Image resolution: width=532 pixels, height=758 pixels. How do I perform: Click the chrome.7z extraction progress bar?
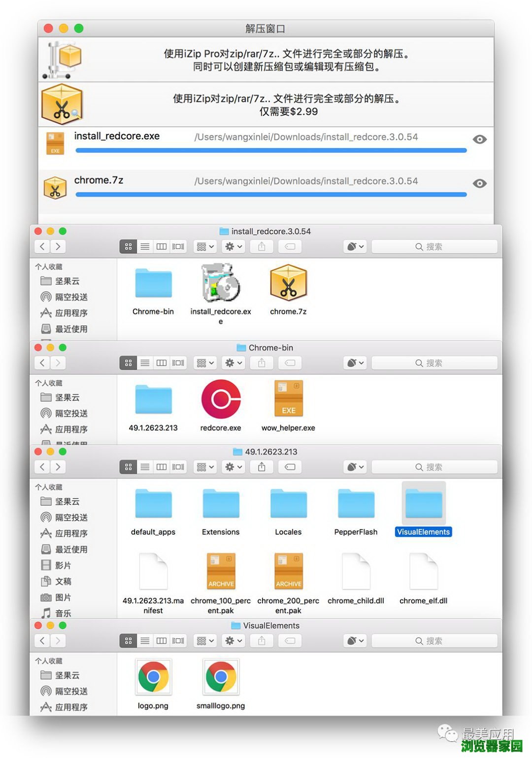click(x=271, y=195)
